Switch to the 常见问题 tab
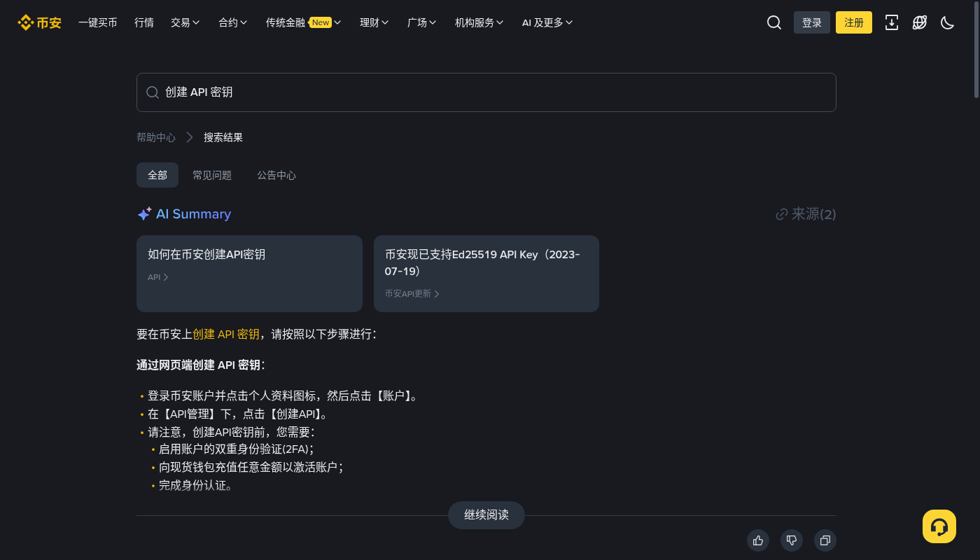 212,175
